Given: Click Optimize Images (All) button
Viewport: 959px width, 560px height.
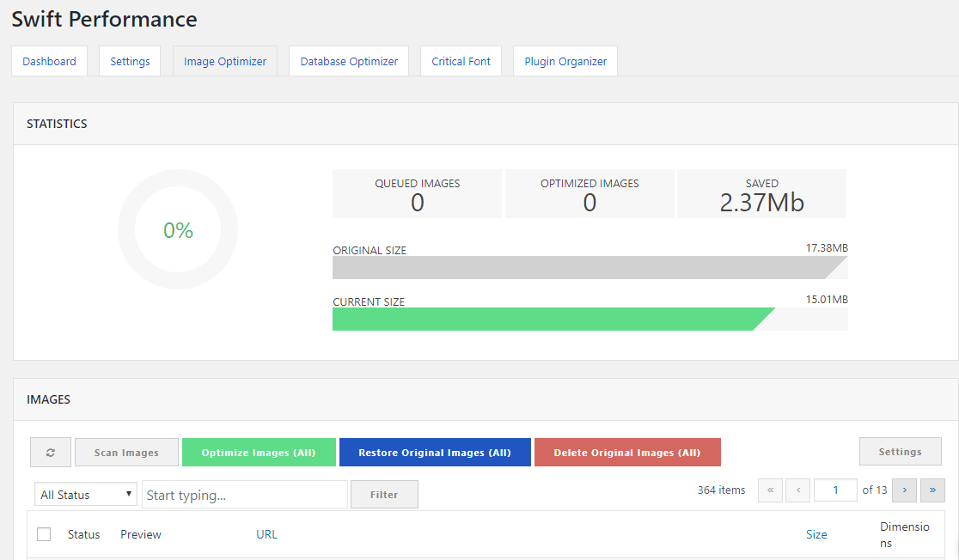Looking at the screenshot, I should 259,453.
